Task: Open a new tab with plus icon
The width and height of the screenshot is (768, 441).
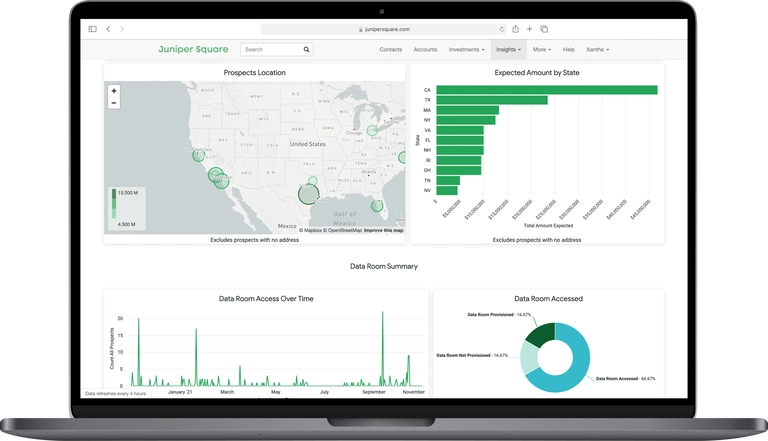Action: pos(530,29)
